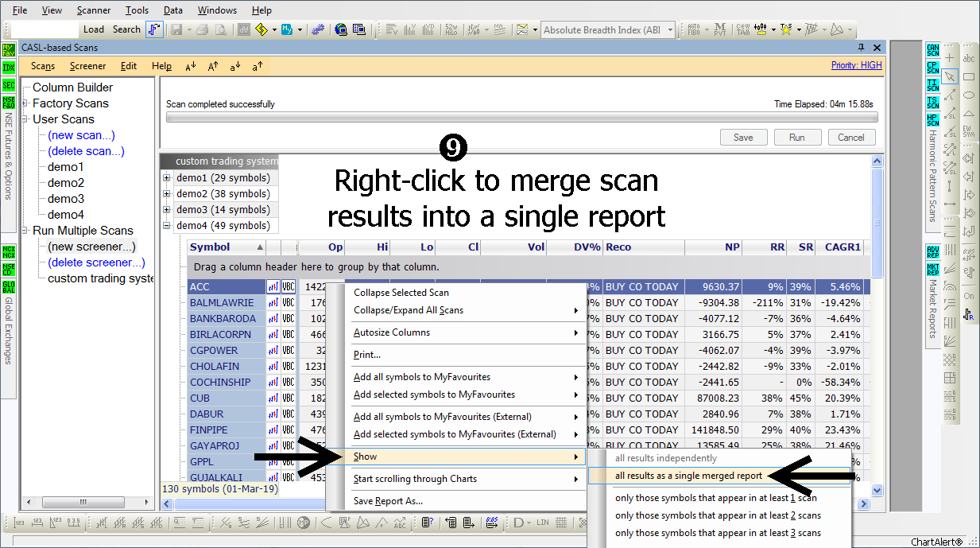Pin the CASL-based Scans panel
This screenshot has height=548, width=980.
(862, 48)
